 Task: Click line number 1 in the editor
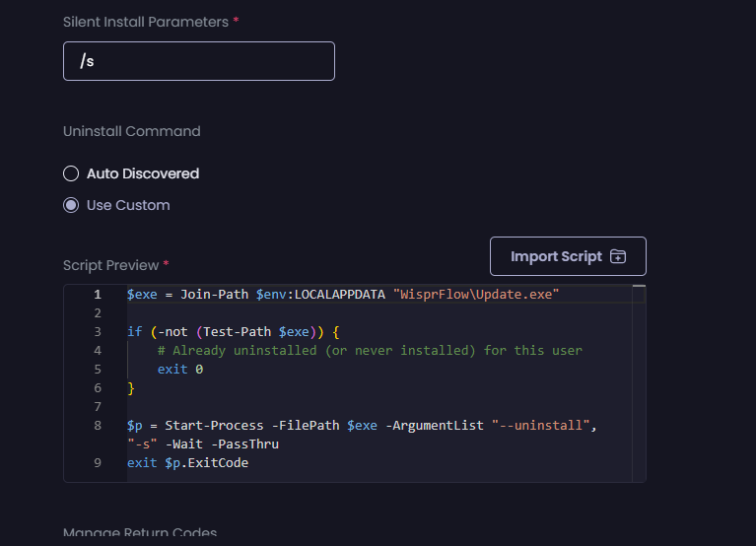[x=97, y=295]
